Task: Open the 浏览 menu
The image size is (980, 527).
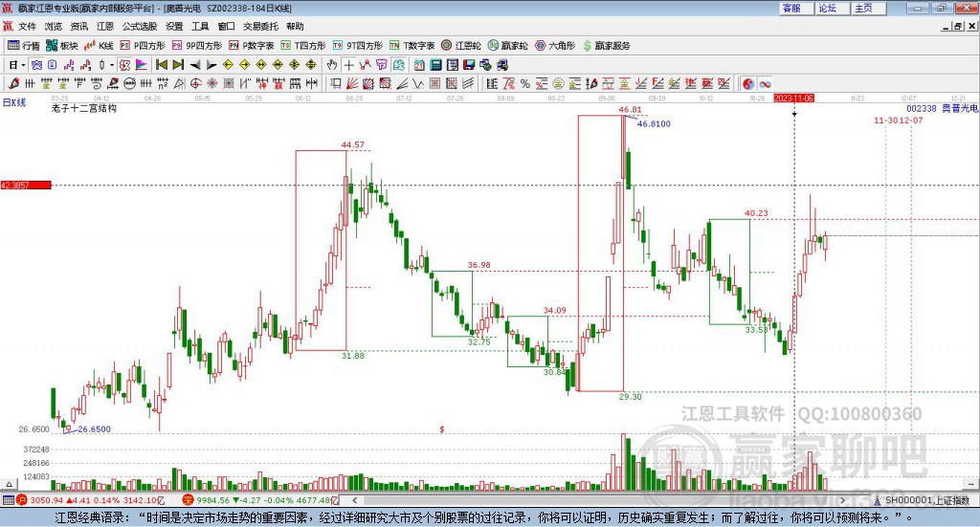Action: (x=54, y=26)
